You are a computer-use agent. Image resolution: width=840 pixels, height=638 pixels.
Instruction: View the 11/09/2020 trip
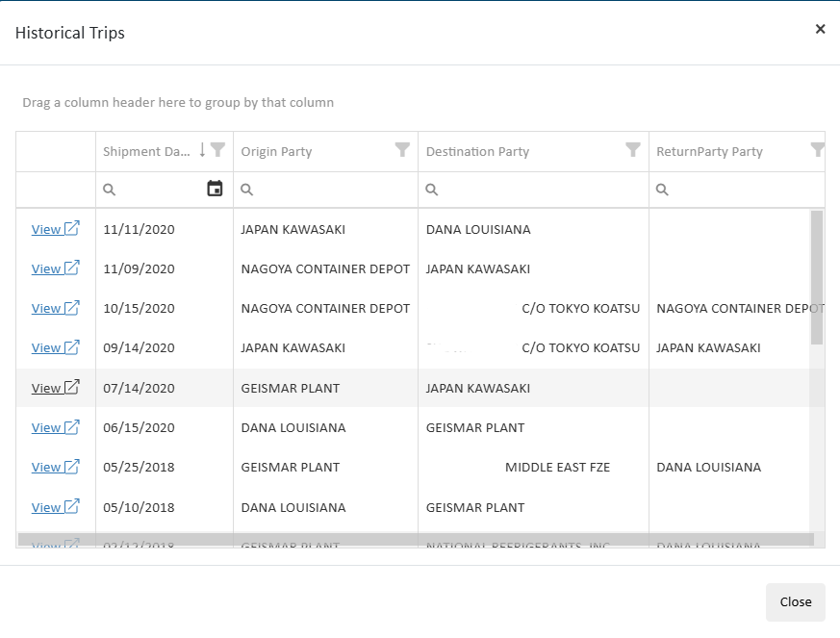[46, 269]
